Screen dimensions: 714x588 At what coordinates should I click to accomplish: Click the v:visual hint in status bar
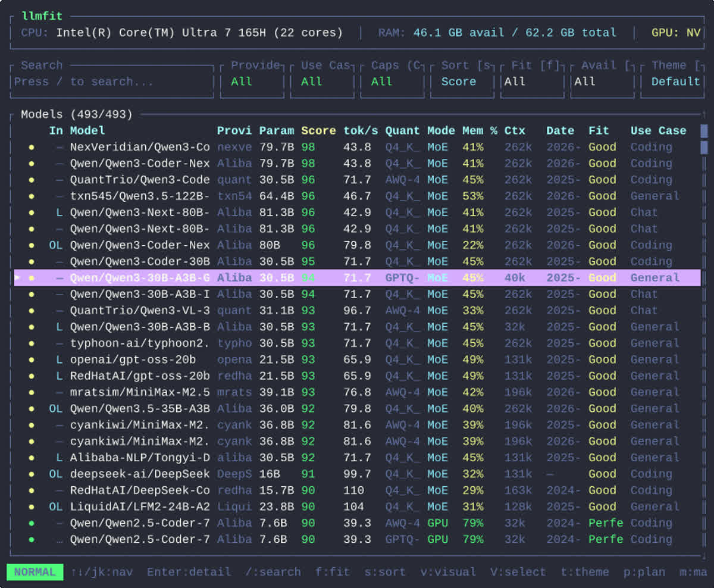pyautogui.click(x=448, y=572)
